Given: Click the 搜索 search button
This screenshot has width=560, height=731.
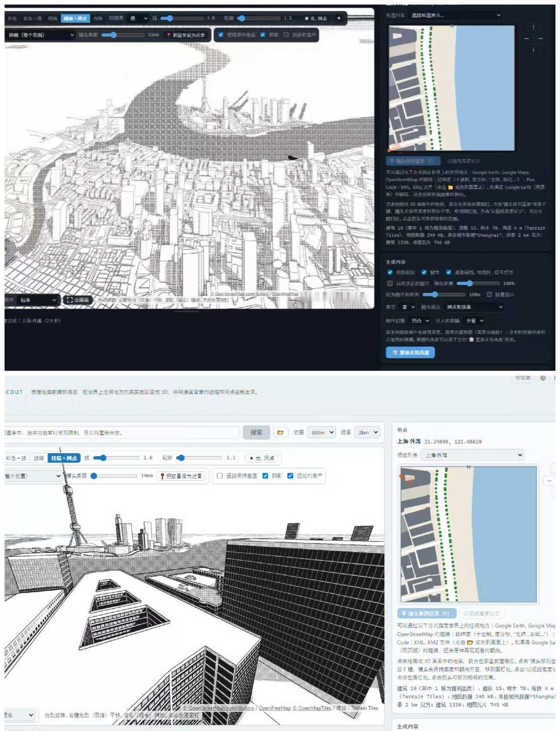Looking at the screenshot, I should pos(256,432).
